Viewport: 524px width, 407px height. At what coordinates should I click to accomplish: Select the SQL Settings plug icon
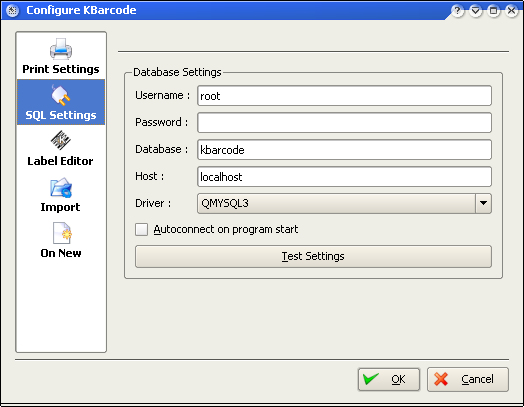coord(61,95)
